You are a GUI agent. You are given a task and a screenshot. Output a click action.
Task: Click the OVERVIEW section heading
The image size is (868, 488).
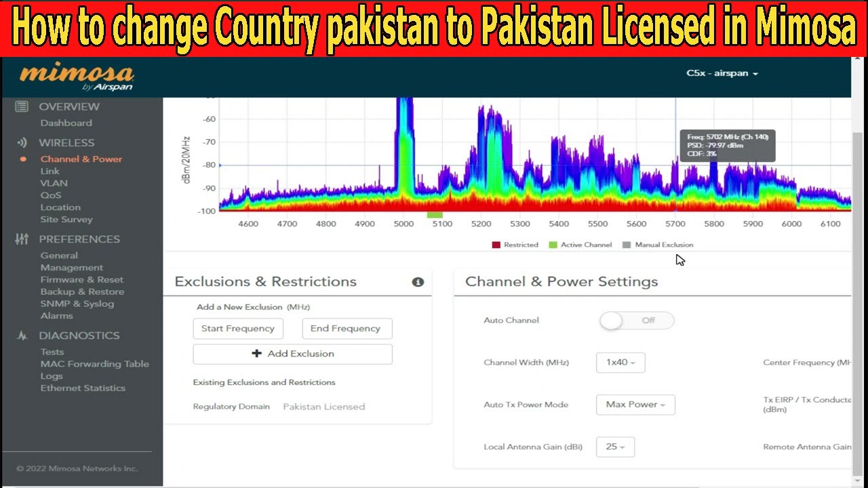pos(69,106)
